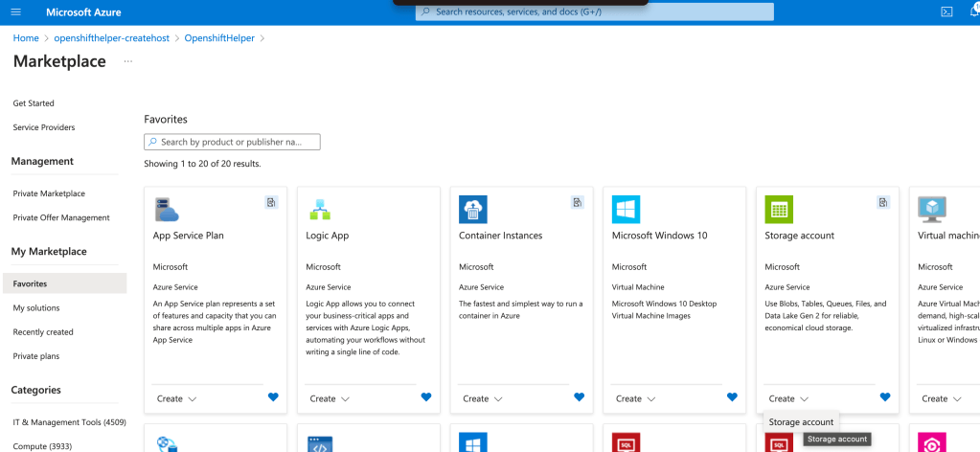Open Logic App card title
The image size is (980, 452).
[328, 236]
